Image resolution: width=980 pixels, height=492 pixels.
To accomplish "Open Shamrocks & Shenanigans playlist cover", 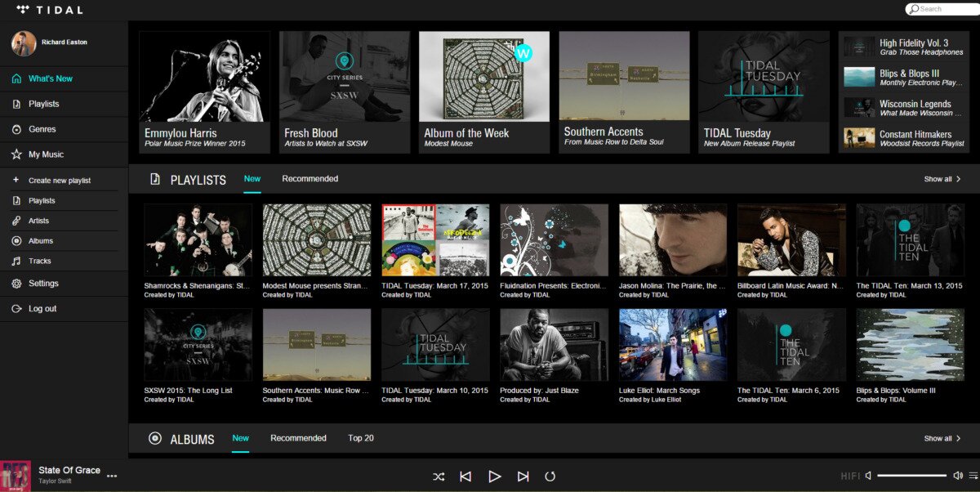I will click(x=198, y=240).
